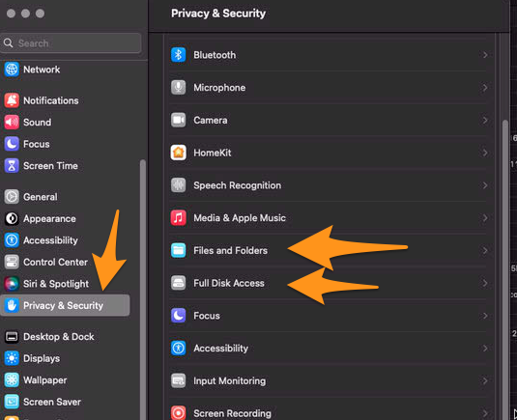The width and height of the screenshot is (517, 420).
Task: Click the Search field in sidebar
Action: (x=71, y=42)
